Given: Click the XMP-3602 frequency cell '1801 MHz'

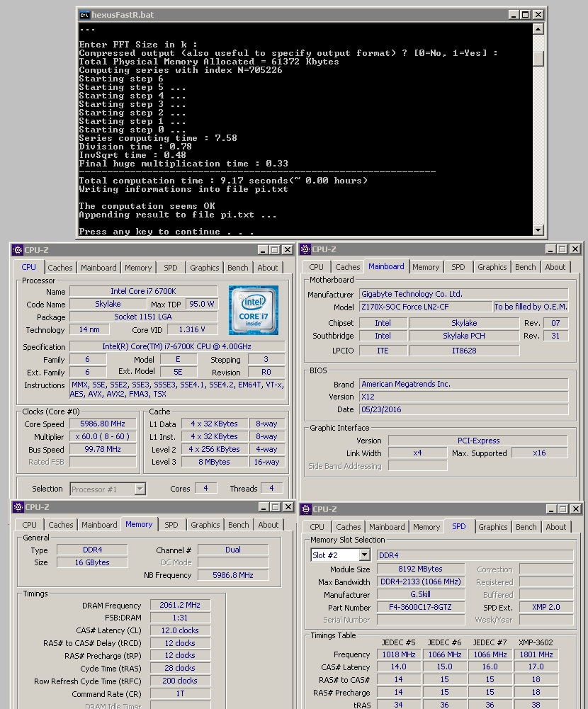Looking at the screenshot, I should [x=536, y=654].
